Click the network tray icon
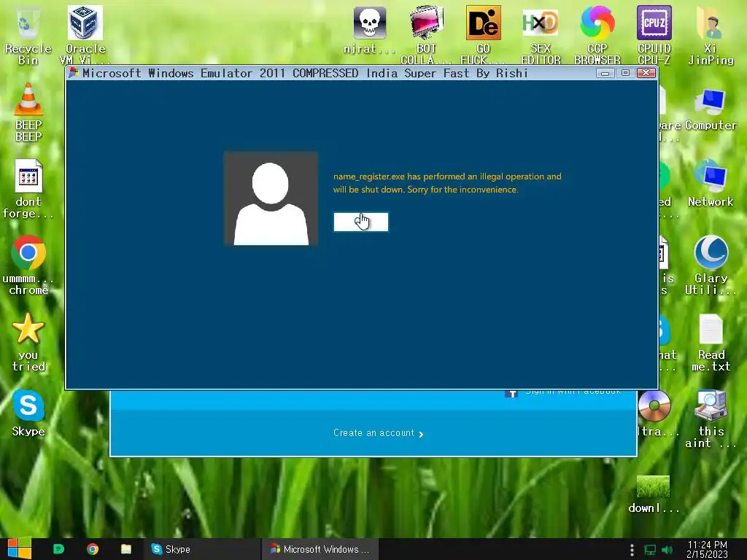 pos(650,550)
